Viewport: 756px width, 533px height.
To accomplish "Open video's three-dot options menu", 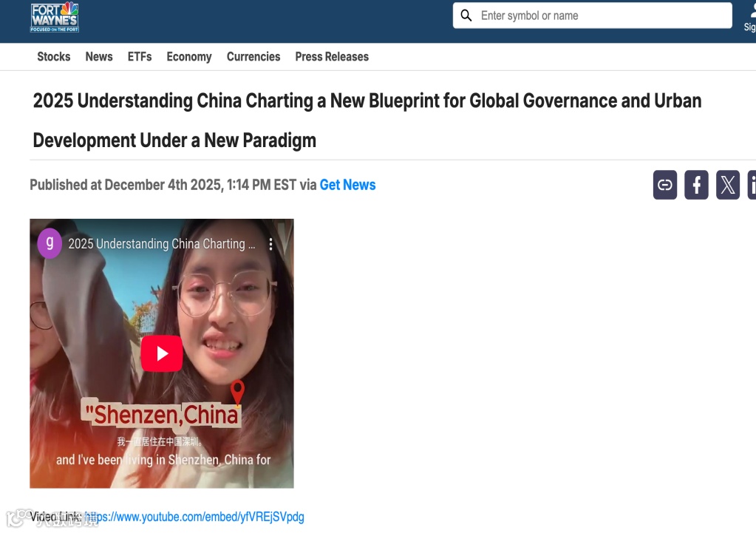I will (x=270, y=244).
